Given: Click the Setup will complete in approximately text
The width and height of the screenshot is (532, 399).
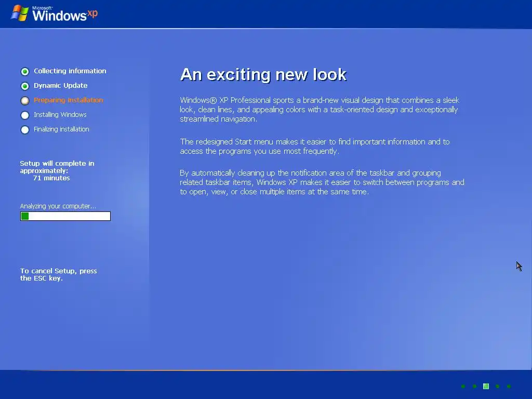Looking at the screenshot, I should (x=57, y=167).
